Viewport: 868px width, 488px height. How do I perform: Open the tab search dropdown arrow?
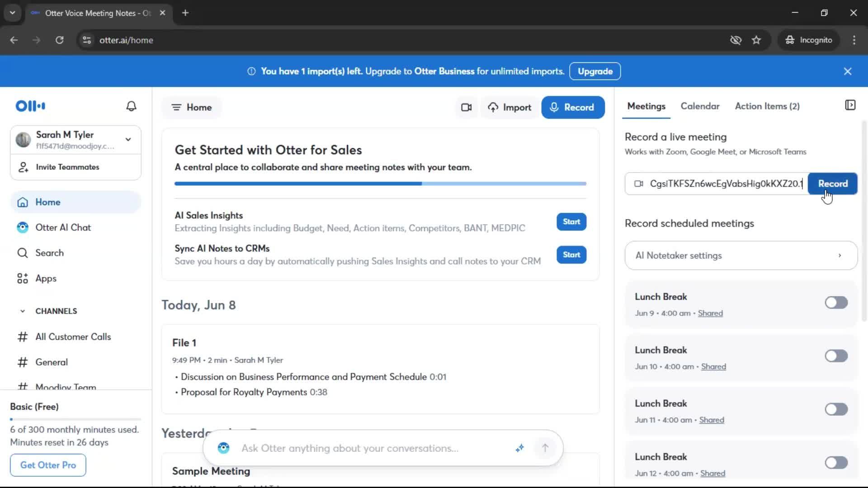point(12,13)
